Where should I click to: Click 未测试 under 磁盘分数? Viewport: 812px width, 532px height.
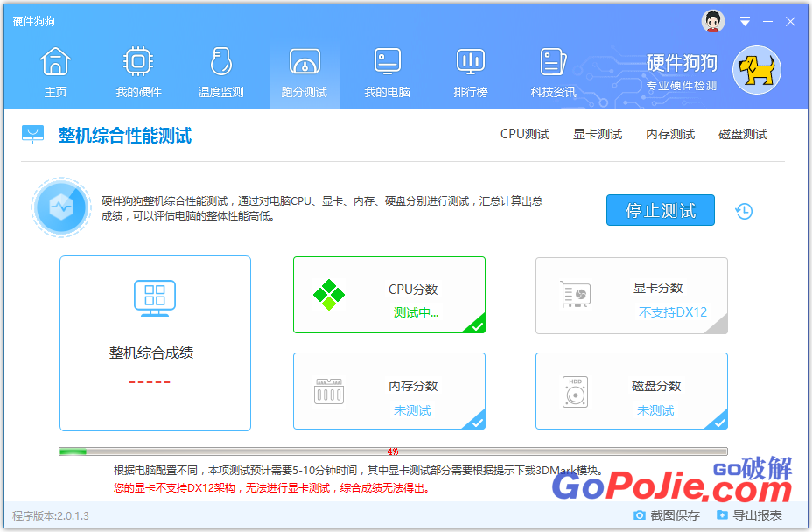(x=655, y=410)
